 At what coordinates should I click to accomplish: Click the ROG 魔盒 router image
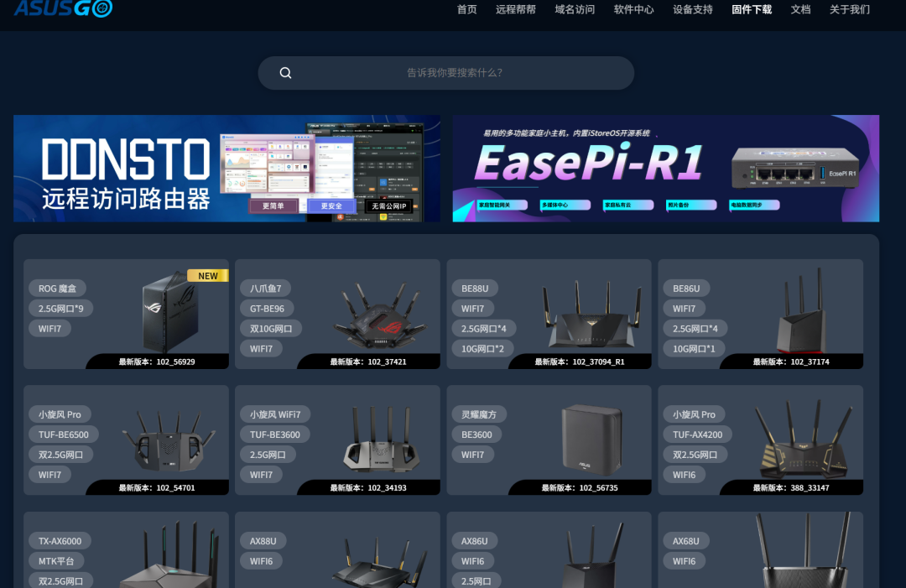[x=170, y=312]
